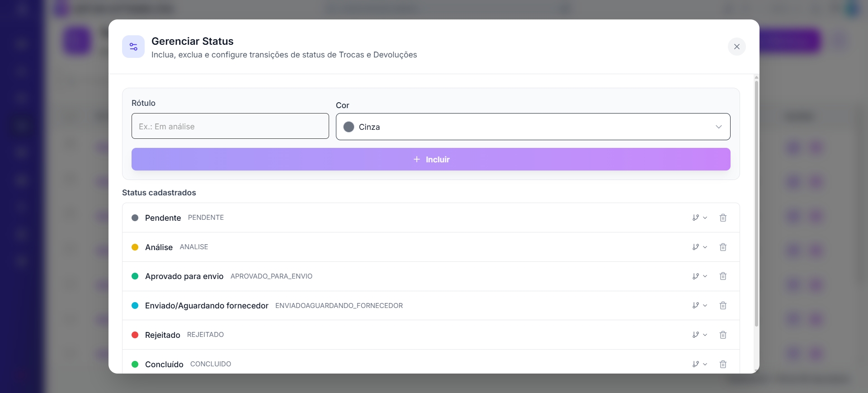Expand transitions for Enviado/Aguardando fornecedor
The image size is (868, 393).
click(x=699, y=306)
